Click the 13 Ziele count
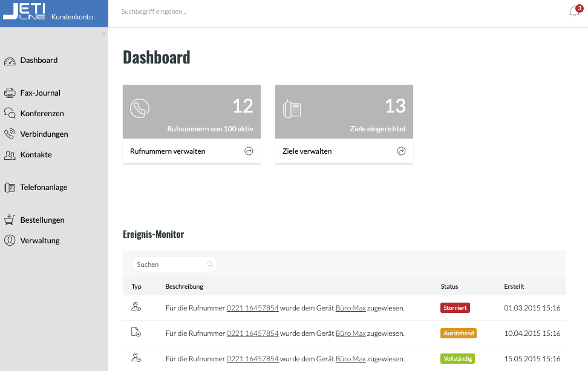The width and height of the screenshot is (588, 371). pyautogui.click(x=395, y=106)
